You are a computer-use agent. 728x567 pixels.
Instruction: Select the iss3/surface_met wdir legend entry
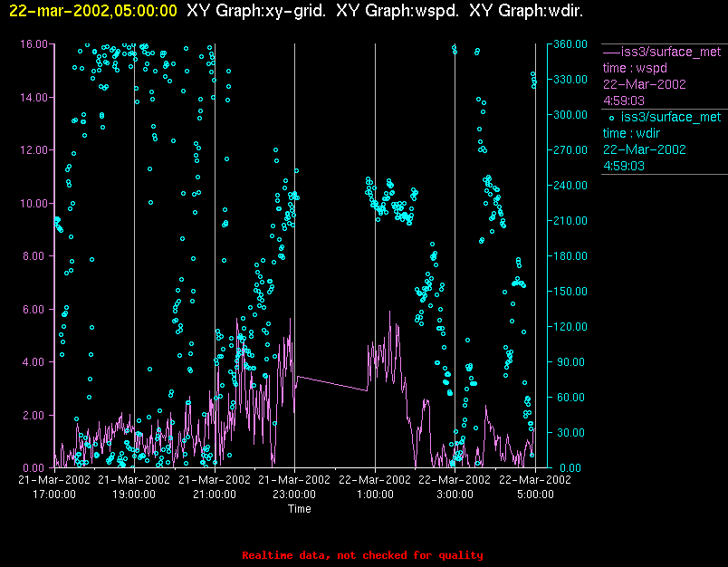tap(662, 141)
